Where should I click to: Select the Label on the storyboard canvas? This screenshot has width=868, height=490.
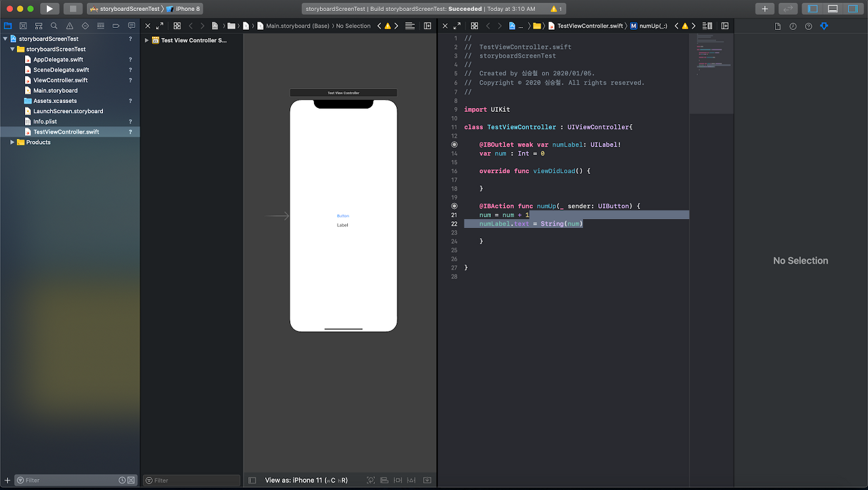342,225
